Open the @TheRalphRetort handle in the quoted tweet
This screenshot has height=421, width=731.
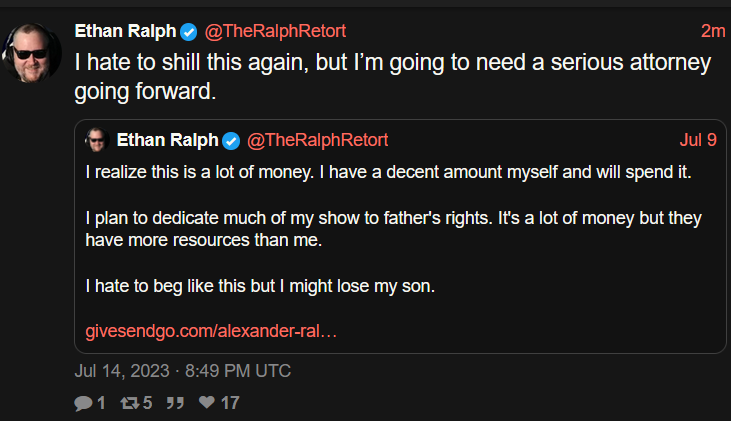coord(317,139)
